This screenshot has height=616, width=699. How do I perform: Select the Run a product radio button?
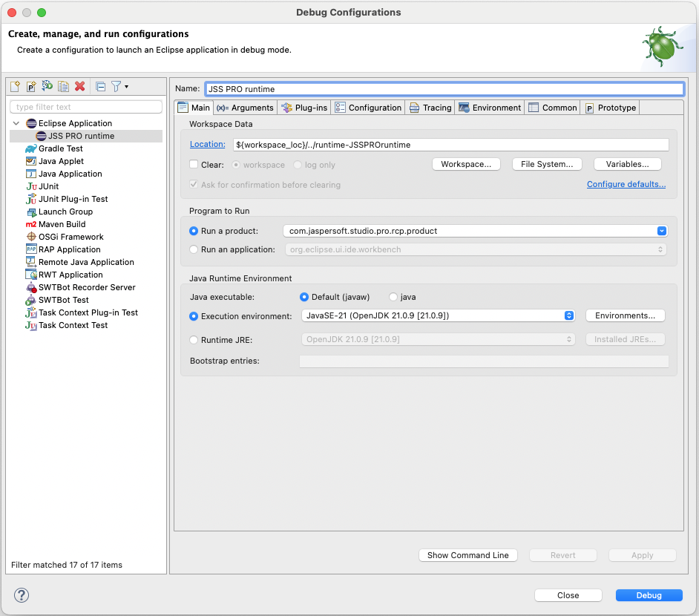[x=194, y=231]
